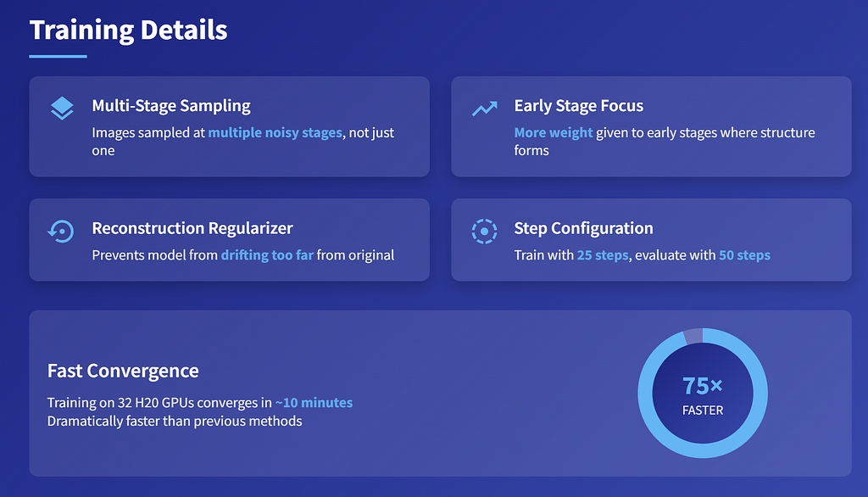This screenshot has height=497, width=868.
Task: Click the stacked layers icon
Action: 61,108
